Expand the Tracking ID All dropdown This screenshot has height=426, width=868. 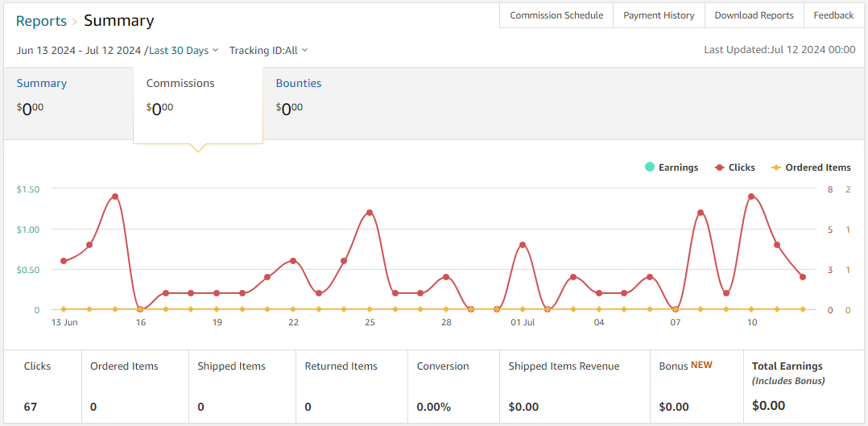click(x=268, y=50)
